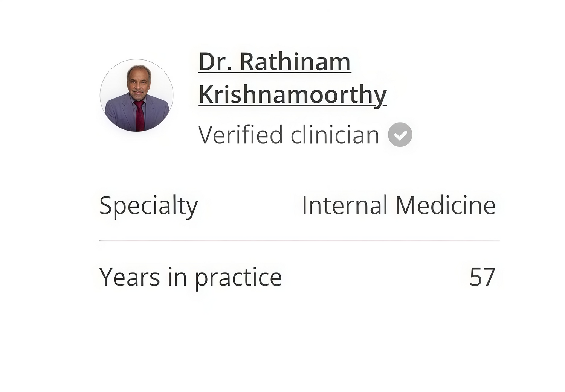This screenshot has height=392, width=565.
Task: Click the "Specialty" label
Action: pos(148,206)
